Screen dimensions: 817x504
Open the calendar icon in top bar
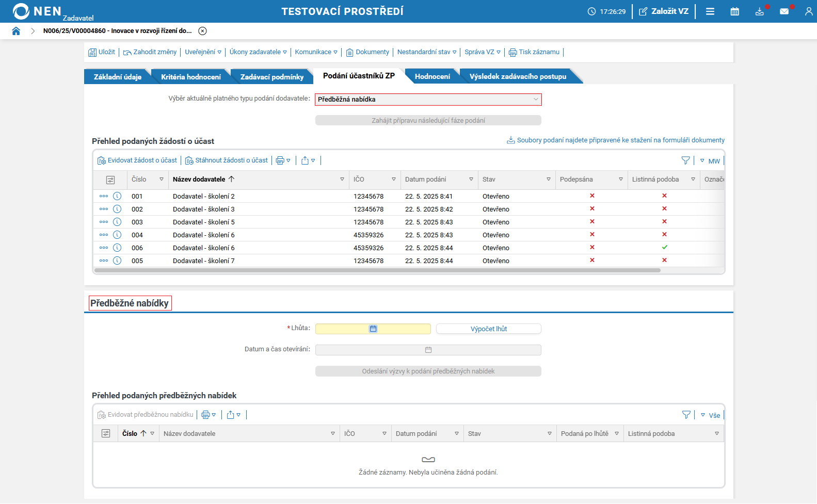(x=734, y=11)
